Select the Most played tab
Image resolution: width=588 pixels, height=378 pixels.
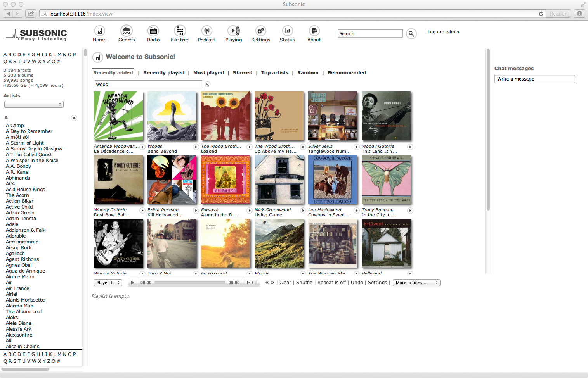(208, 72)
